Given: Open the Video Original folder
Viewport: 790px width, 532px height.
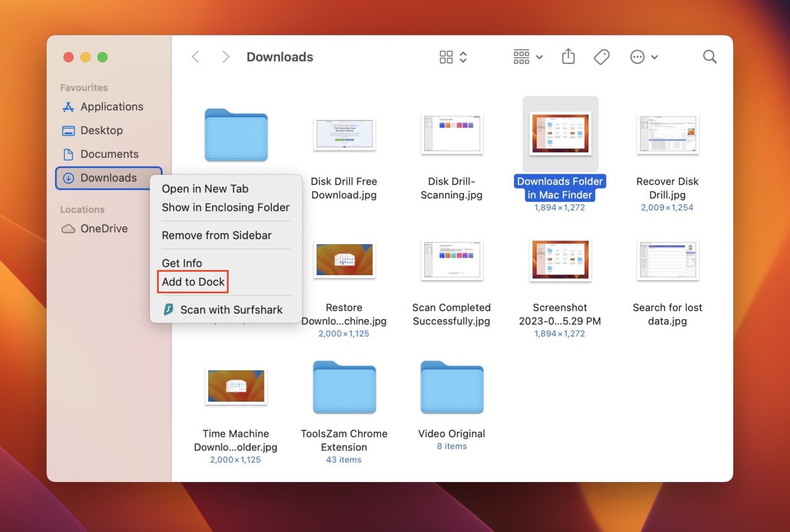Looking at the screenshot, I should click(451, 387).
